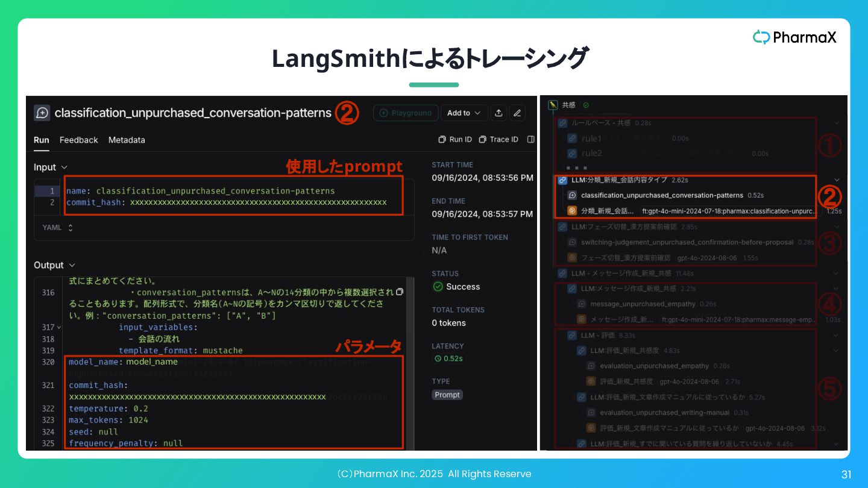
Task: Toggle the side panel layout icon after Trace ID
Action: pos(530,139)
